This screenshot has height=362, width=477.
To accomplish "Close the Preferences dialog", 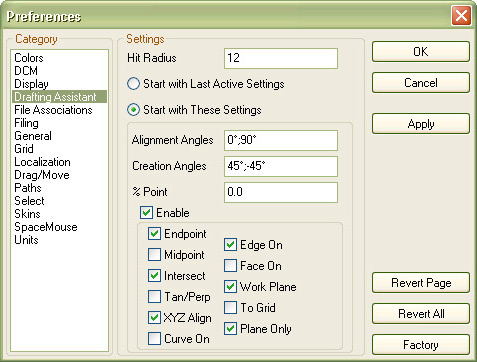I will point(461,15).
